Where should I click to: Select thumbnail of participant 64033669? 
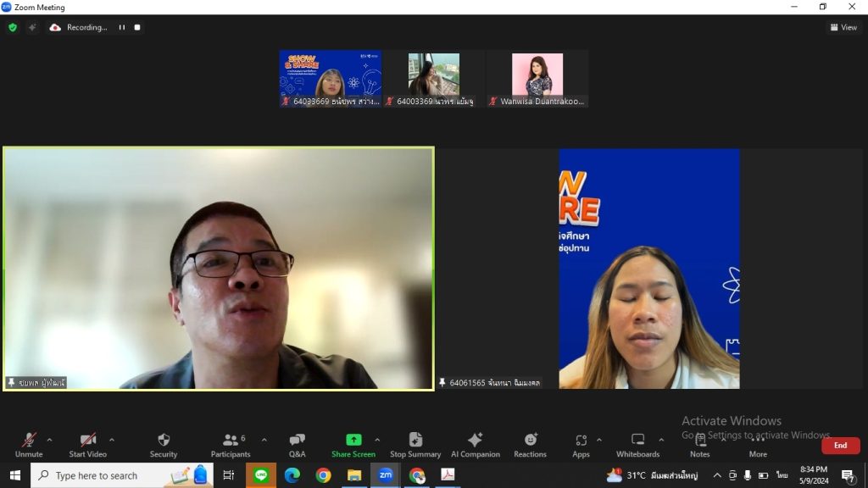331,79
